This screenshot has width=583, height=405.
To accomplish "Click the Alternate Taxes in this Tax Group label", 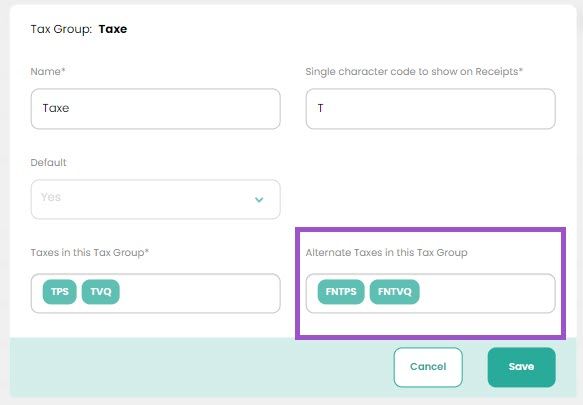I will coord(386,253).
